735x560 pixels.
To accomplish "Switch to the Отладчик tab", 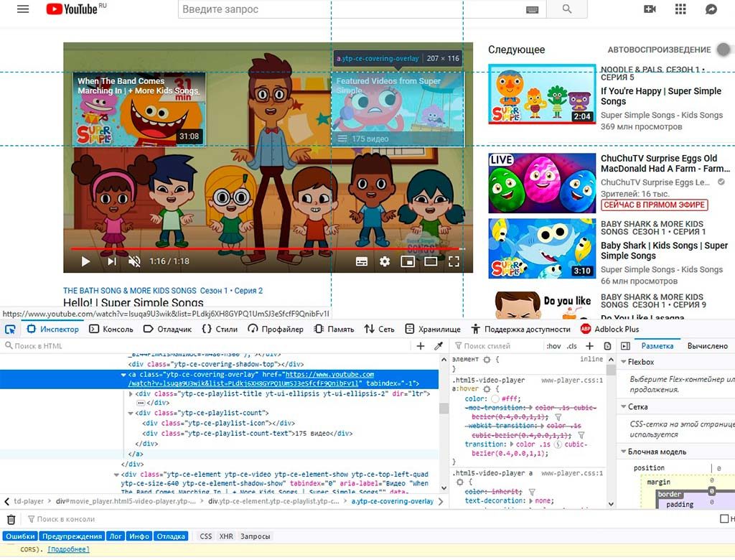I will point(167,330).
